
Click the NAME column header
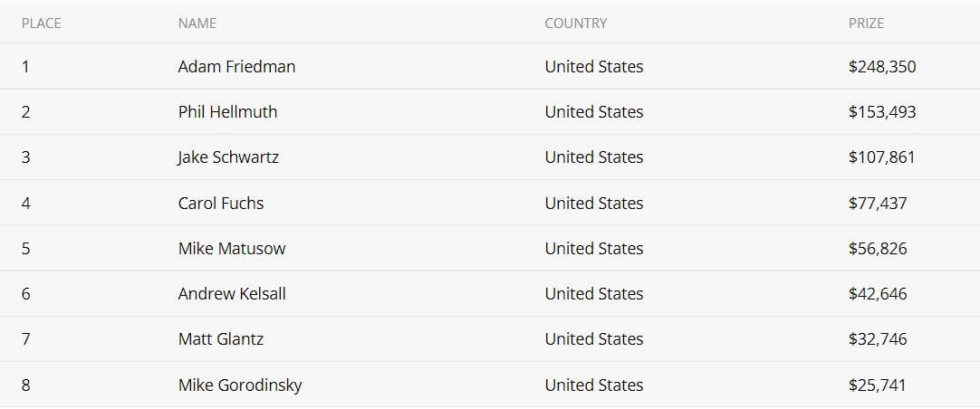tap(197, 24)
